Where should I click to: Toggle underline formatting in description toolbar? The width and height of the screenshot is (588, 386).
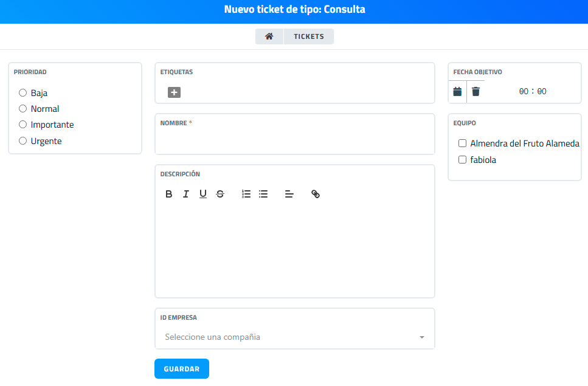[x=203, y=194]
